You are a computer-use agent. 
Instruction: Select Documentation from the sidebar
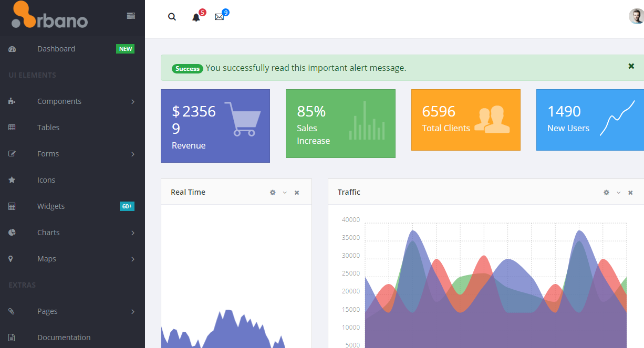point(64,337)
